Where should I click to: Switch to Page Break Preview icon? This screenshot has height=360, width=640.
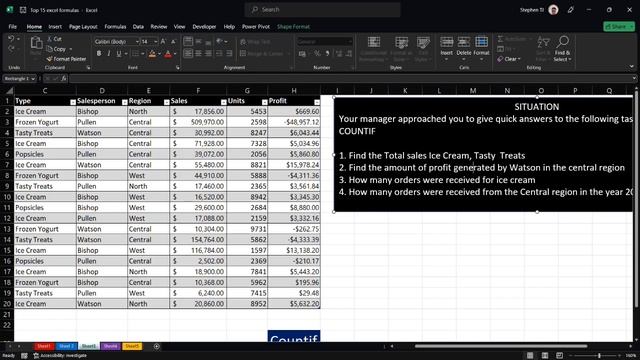560,356
